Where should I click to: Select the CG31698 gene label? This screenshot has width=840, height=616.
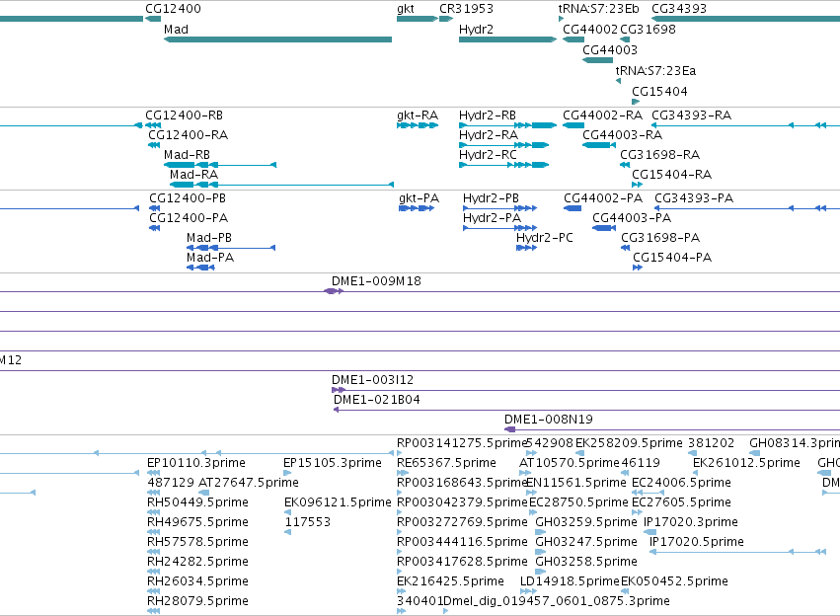tap(648, 30)
